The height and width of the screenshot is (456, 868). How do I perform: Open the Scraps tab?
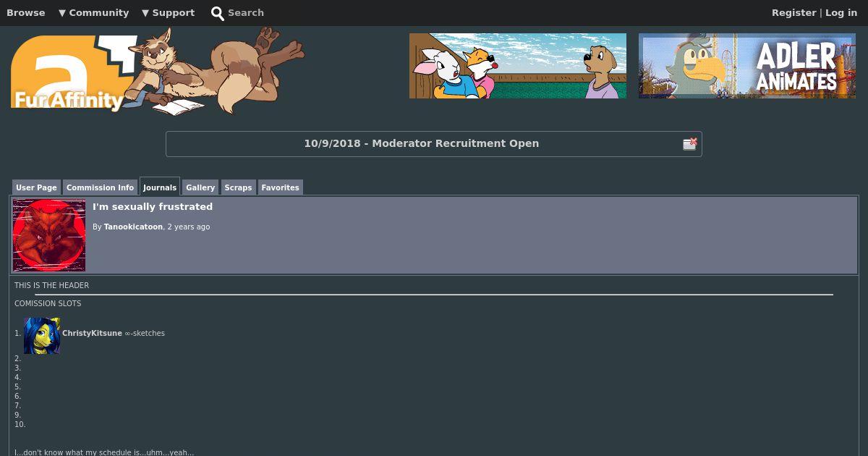pos(238,187)
